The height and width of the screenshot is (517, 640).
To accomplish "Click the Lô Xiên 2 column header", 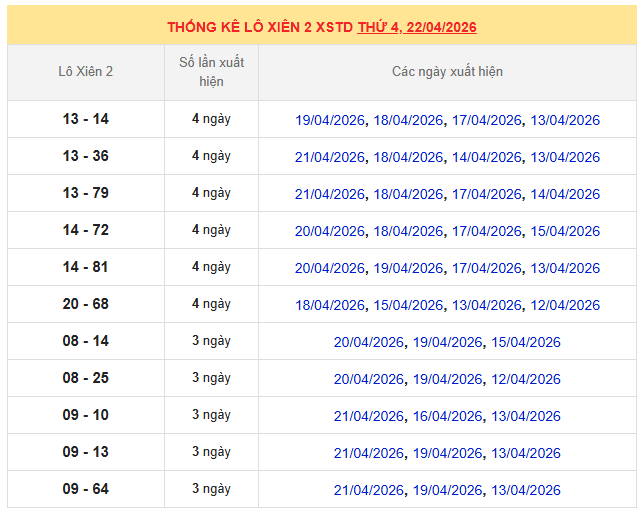I will [86, 72].
